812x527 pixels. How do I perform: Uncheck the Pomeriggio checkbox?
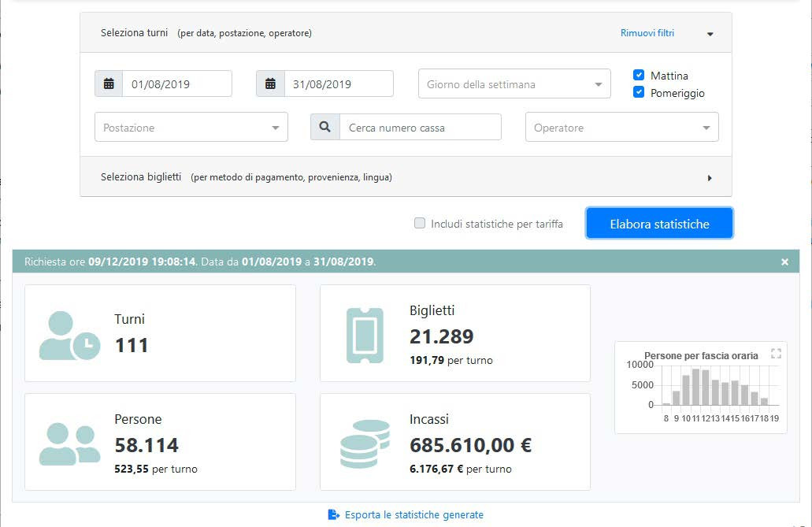[x=639, y=92]
